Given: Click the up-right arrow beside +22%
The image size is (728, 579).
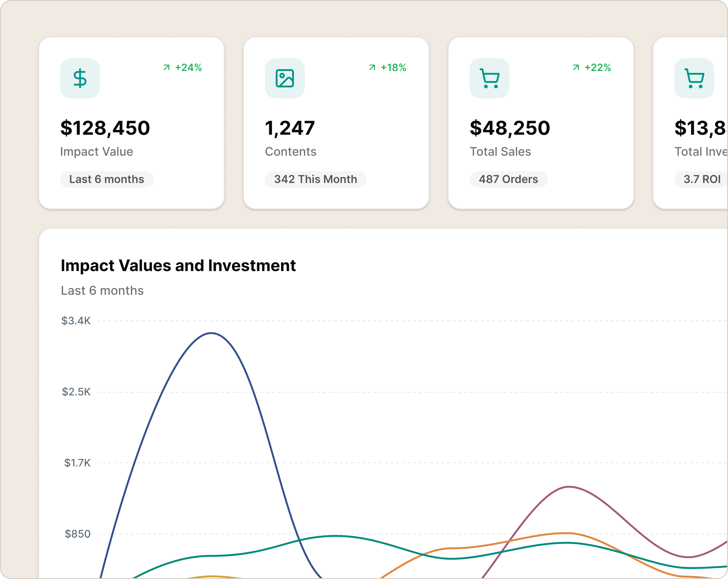Looking at the screenshot, I should click(576, 68).
